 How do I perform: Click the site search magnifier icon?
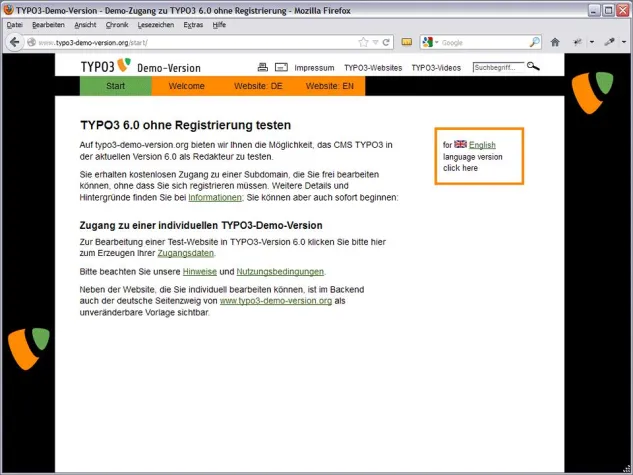click(533, 66)
